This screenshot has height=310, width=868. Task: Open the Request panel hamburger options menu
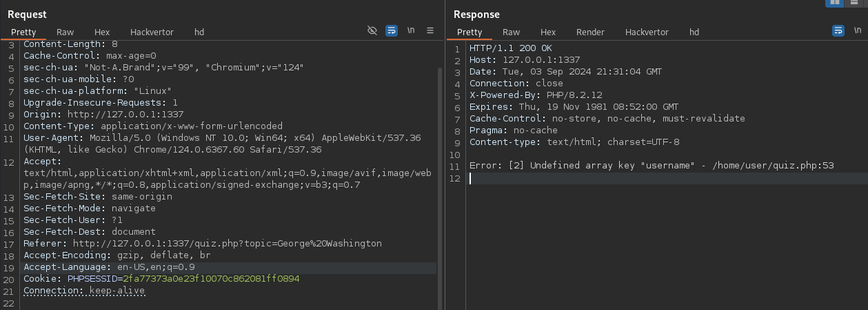click(x=430, y=30)
